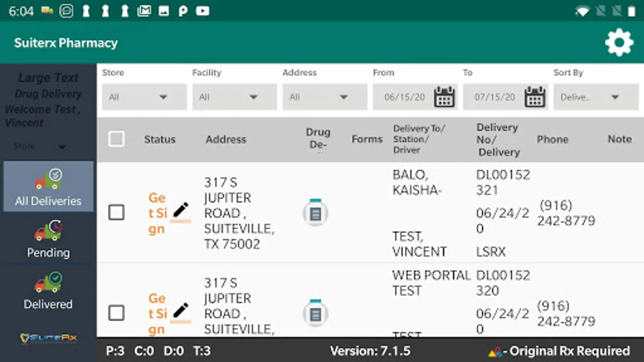Tap the T:3 total count
The image size is (644, 362).
[x=202, y=351]
